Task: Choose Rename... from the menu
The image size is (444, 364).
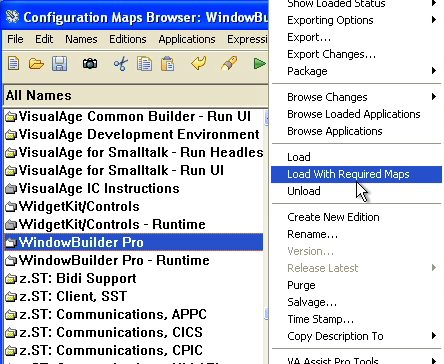Action: click(356, 234)
